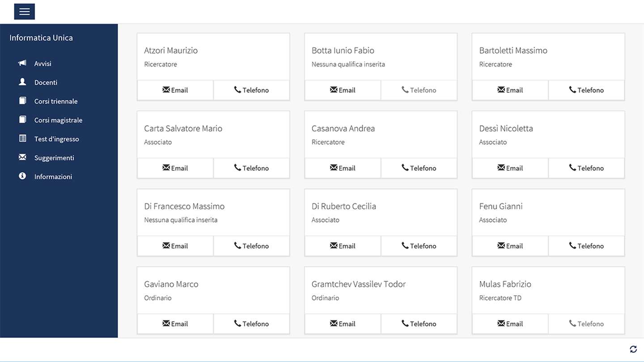The height and width of the screenshot is (362, 644).
Task: Send email to Casanova Andrea
Action: pos(343,168)
